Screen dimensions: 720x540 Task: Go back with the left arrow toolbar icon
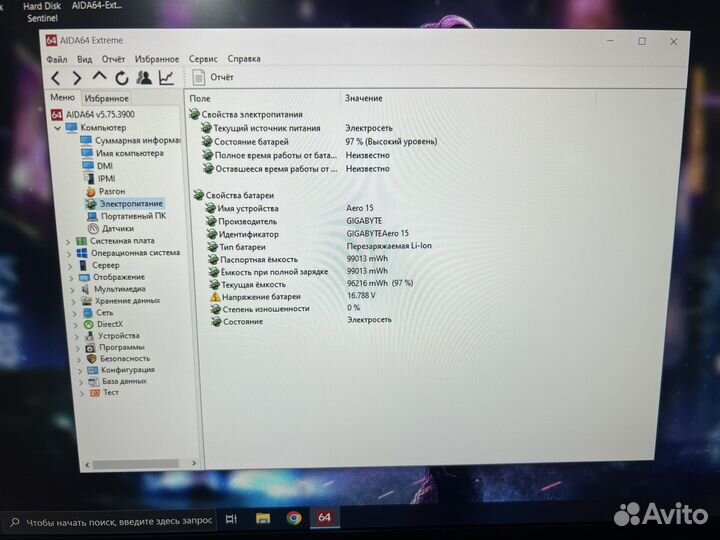[x=56, y=78]
